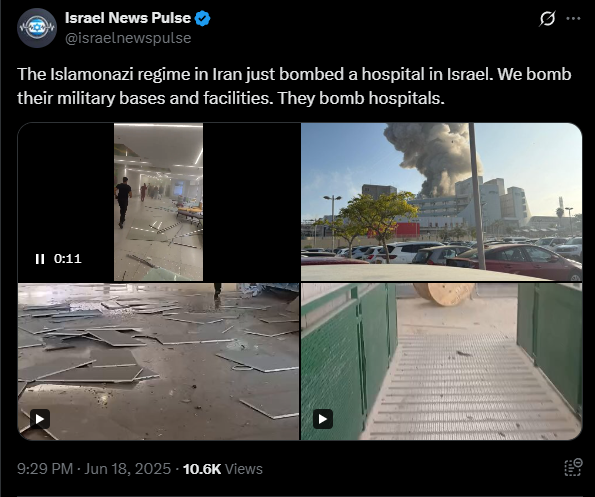Open Israel News Pulse profile avatar
Viewport: 595px width, 497px height.
coord(37,28)
